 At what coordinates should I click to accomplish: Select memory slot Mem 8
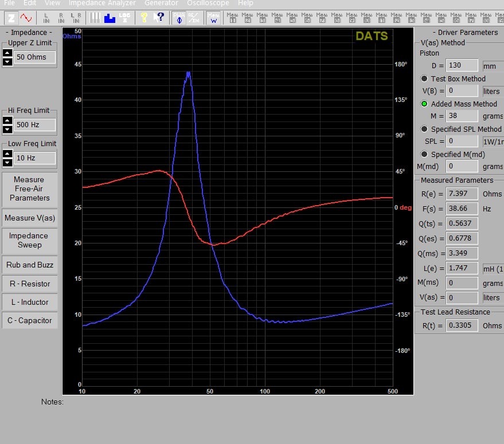(337, 18)
